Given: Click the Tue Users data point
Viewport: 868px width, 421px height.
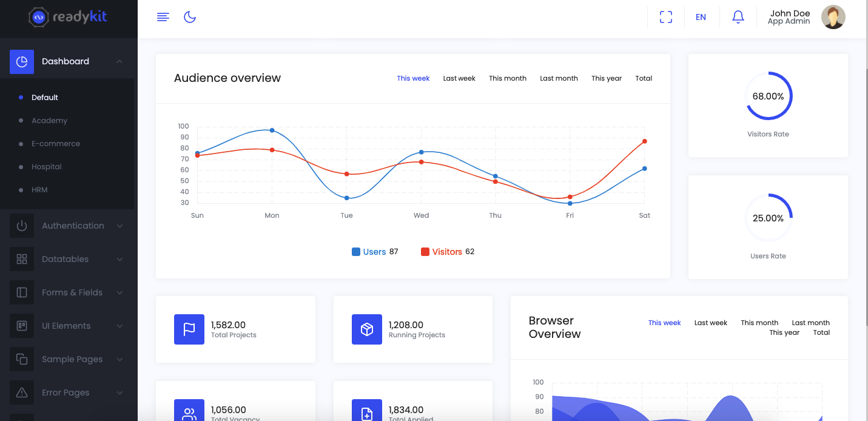Looking at the screenshot, I should pos(346,198).
